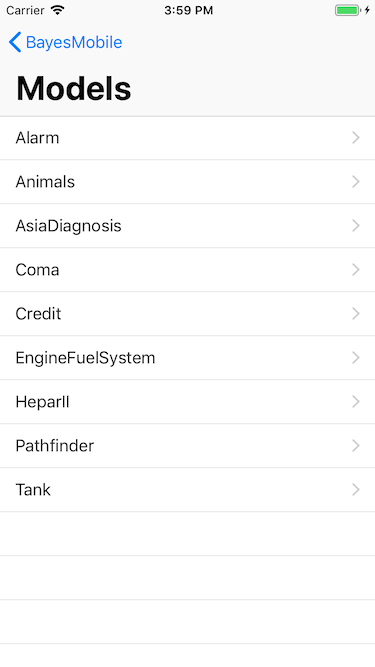Screen dimensions: 375x667
Task: Select the Animals model row
Action: coord(188,182)
